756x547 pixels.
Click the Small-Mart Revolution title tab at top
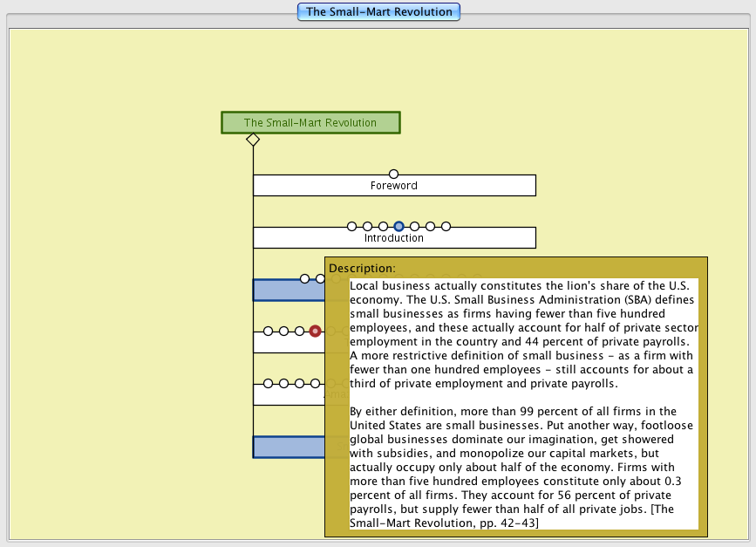click(378, 12)
